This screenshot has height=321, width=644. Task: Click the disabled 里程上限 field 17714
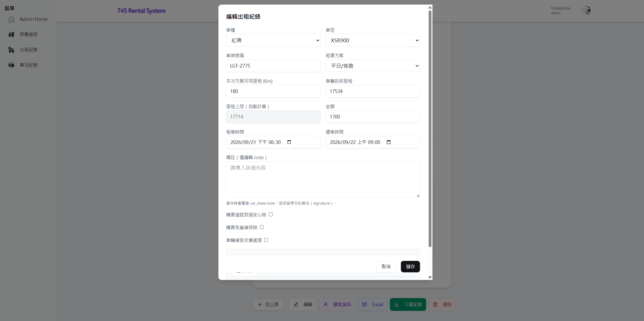click(273, 117)
